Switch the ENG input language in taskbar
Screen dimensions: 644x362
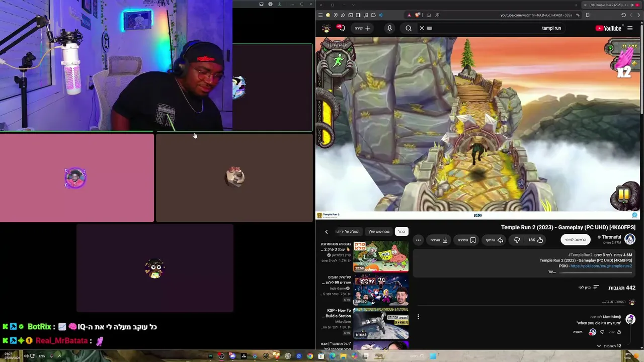[42, 356]
